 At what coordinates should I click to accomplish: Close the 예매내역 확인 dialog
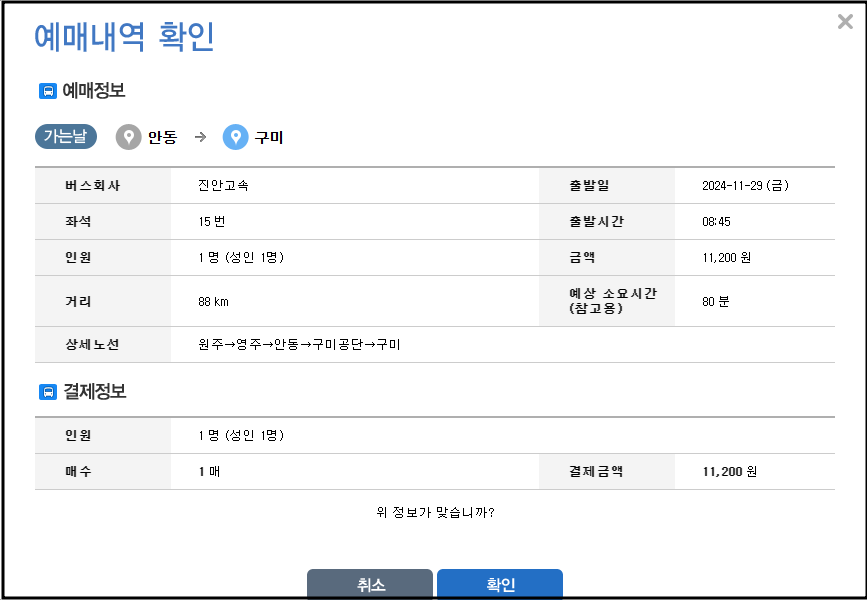coord(845,21)
